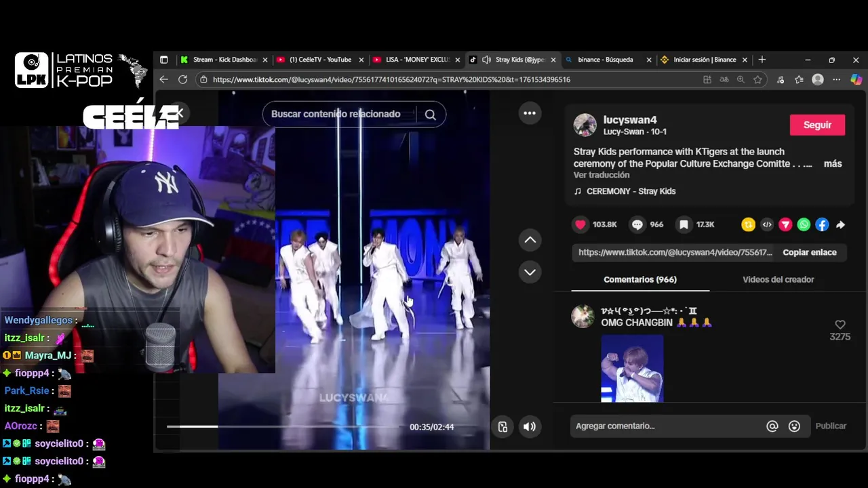Open the Edge settings and more menu
868x488 pixels.
pos(837,79)
